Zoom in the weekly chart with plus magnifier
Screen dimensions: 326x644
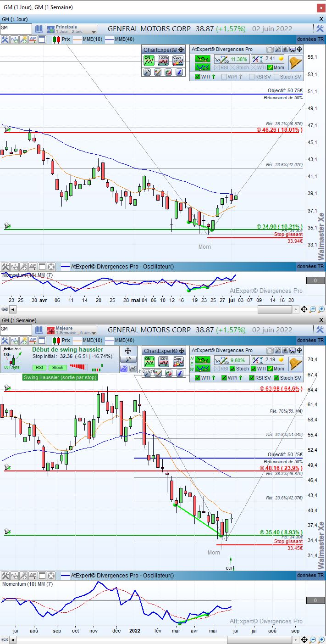pyautogui.click(x=321, y=639)
